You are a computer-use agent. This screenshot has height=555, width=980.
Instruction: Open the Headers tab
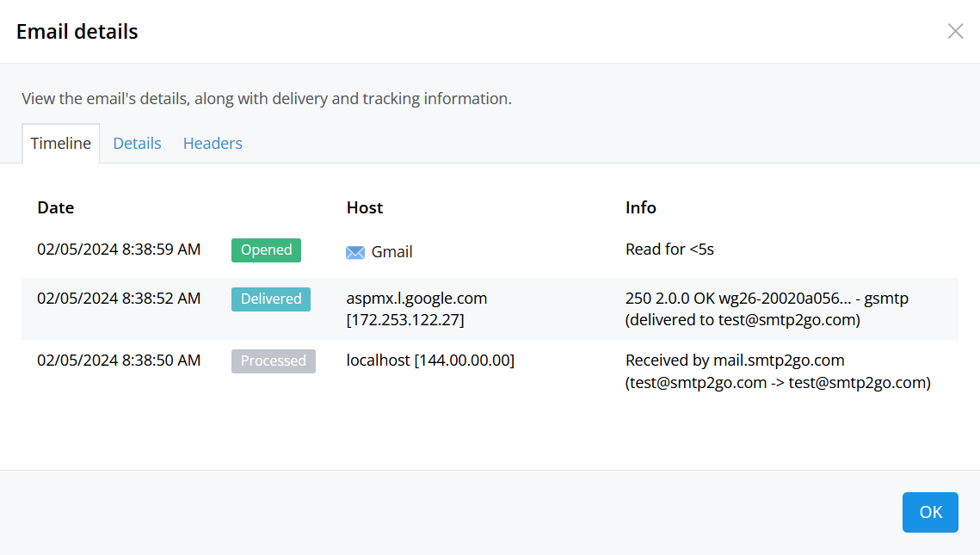pyautogui.click(x=213, y=143)
